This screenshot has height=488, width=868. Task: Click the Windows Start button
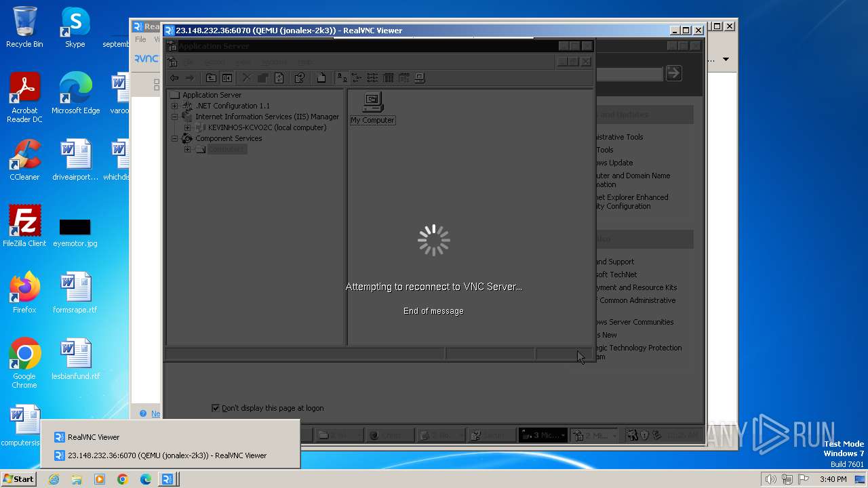18,479
